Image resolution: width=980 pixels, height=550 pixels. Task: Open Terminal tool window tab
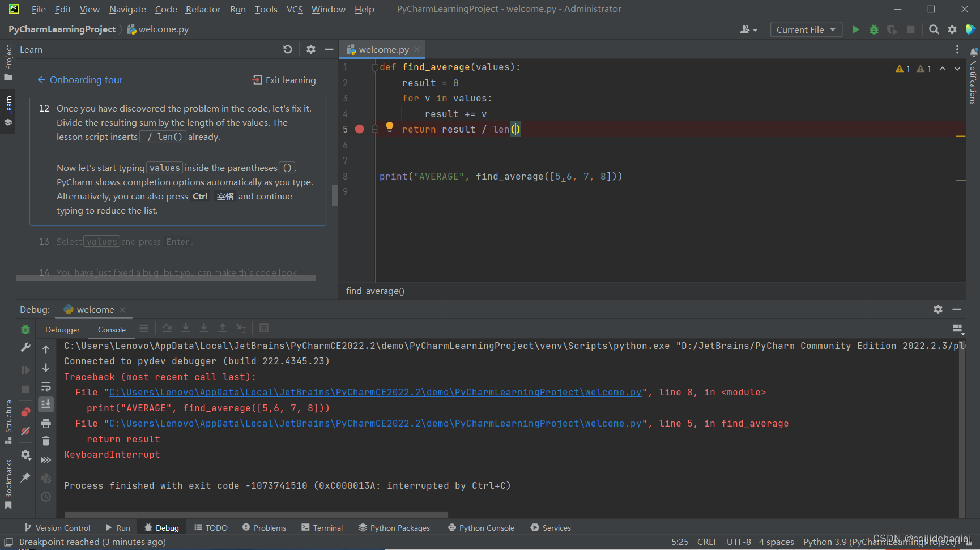322,527
